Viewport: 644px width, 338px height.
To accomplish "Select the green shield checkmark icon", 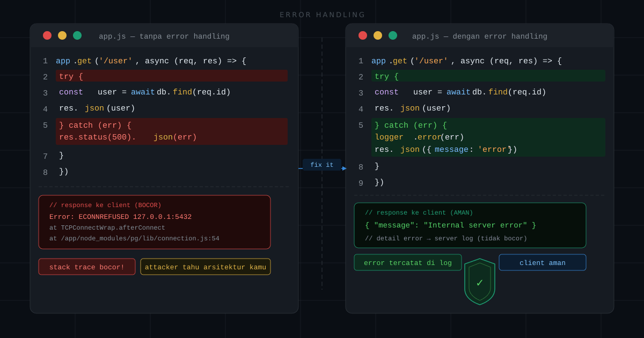I will 479,281.
